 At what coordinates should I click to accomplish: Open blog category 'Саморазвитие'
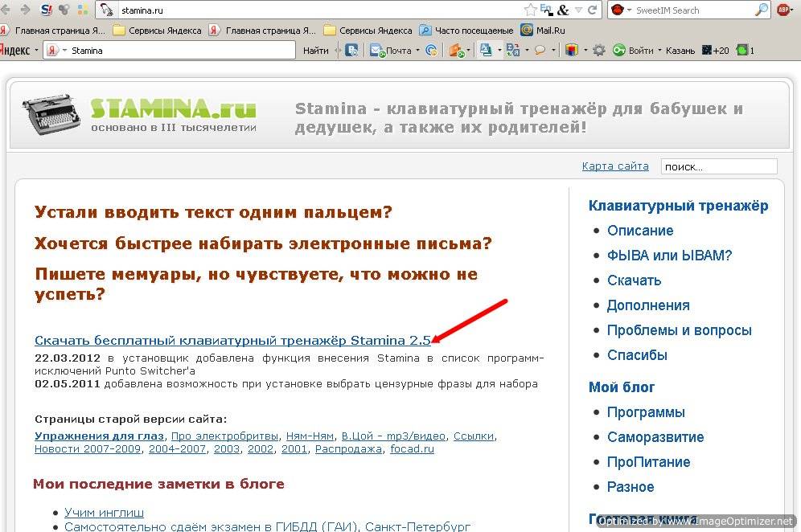point(655,437)
